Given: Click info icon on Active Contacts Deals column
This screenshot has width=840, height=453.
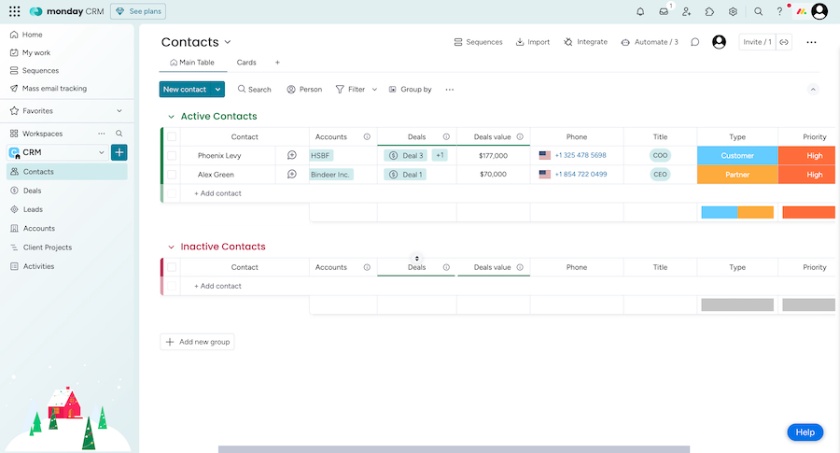Looking at the screenshot, I should pyautogui.click(x=446, y=137).
